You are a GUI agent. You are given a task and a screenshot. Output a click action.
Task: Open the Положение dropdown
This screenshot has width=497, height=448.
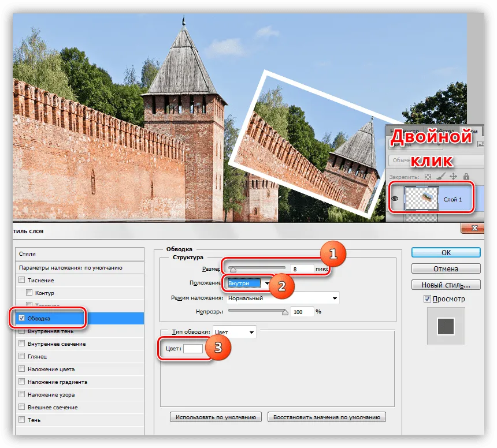[x=249, y=283]
